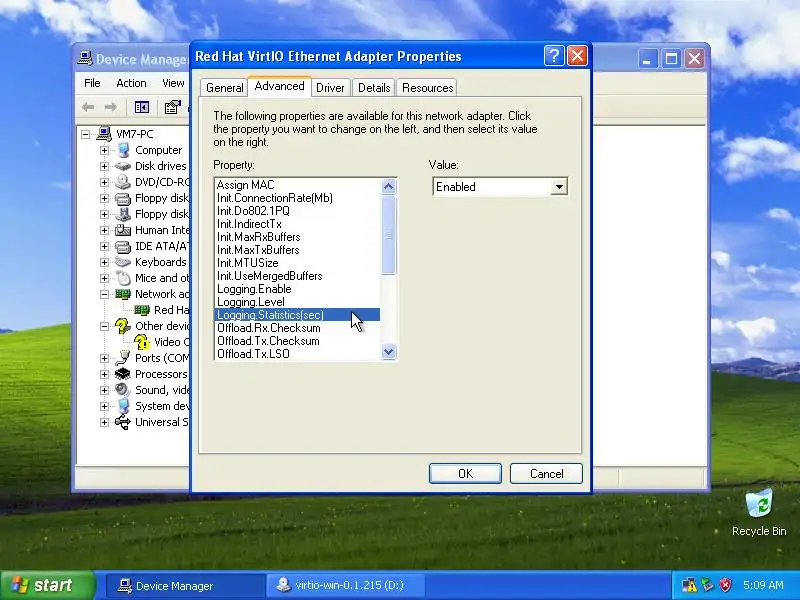Collapse the VM7-PC root node
800x600 pixels.
click(x=86, y=134)
